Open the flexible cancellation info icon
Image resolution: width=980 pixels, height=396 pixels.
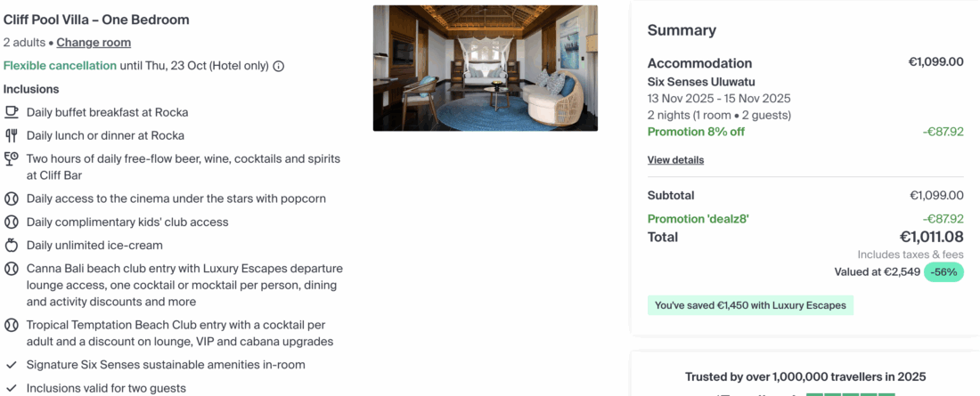click(x=279, y=66)
